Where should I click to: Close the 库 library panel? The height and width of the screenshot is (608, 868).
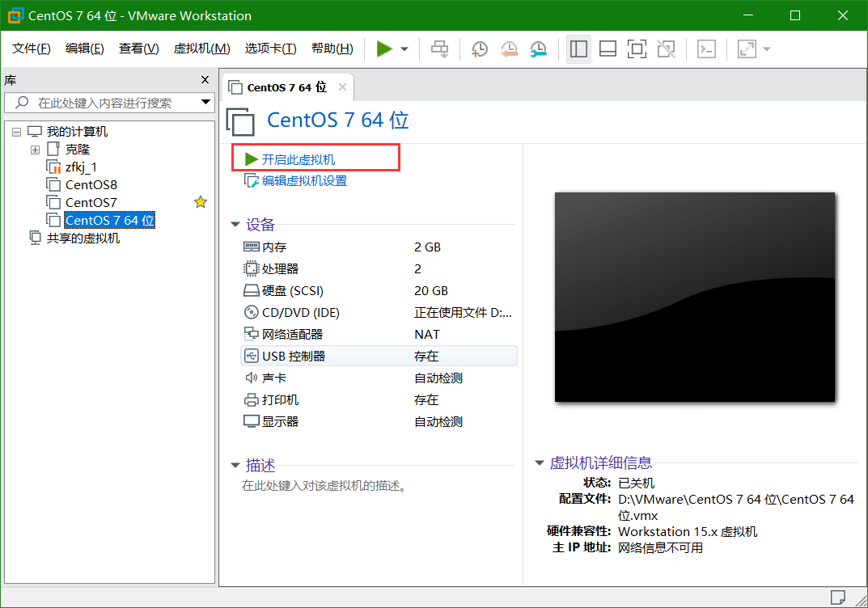(x=205, y=80)
